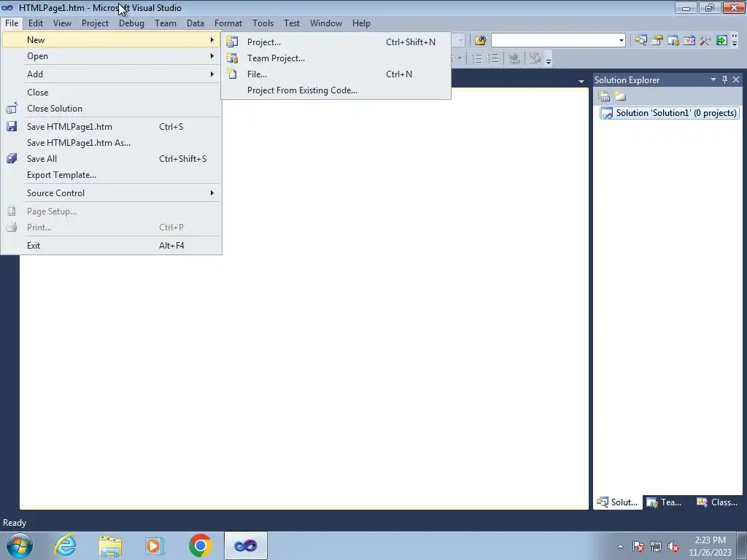Click the network tray icon

click(x=656, y=546)
